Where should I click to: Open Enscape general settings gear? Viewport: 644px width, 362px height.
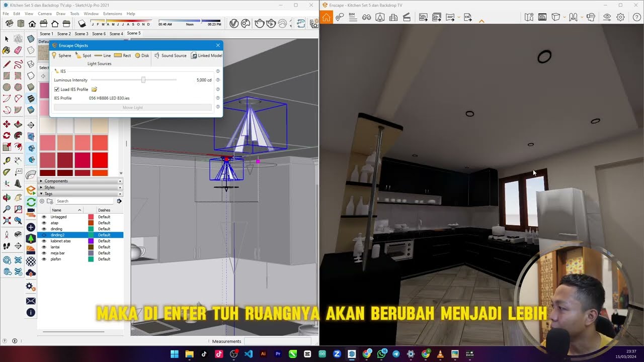click(621, 17)
